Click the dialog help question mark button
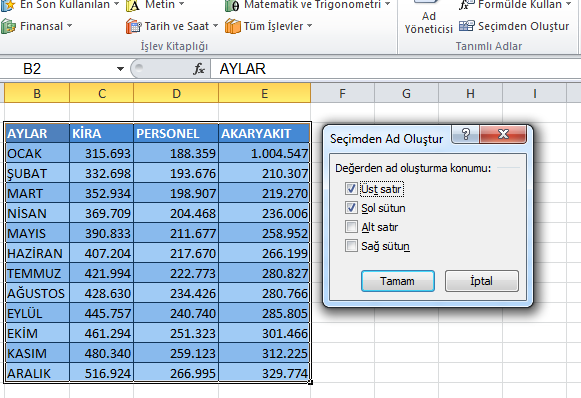Screen dimensions: 581x398 point(465,134)
